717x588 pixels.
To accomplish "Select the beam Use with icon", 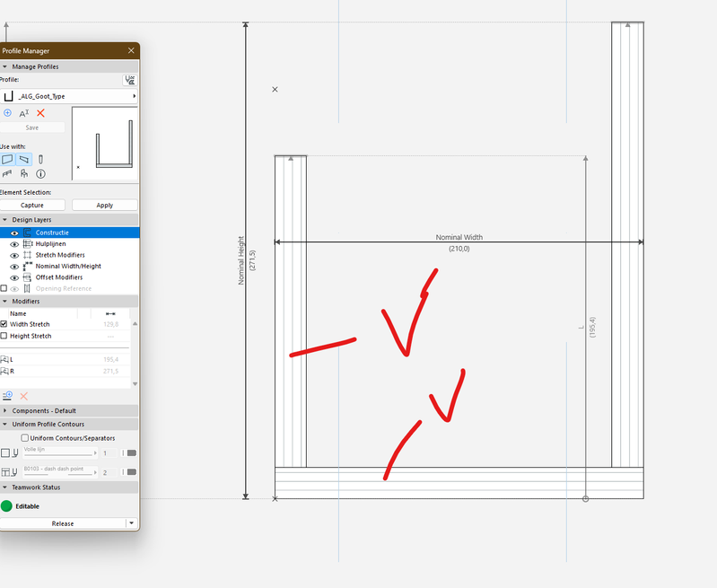I will 24,159.
